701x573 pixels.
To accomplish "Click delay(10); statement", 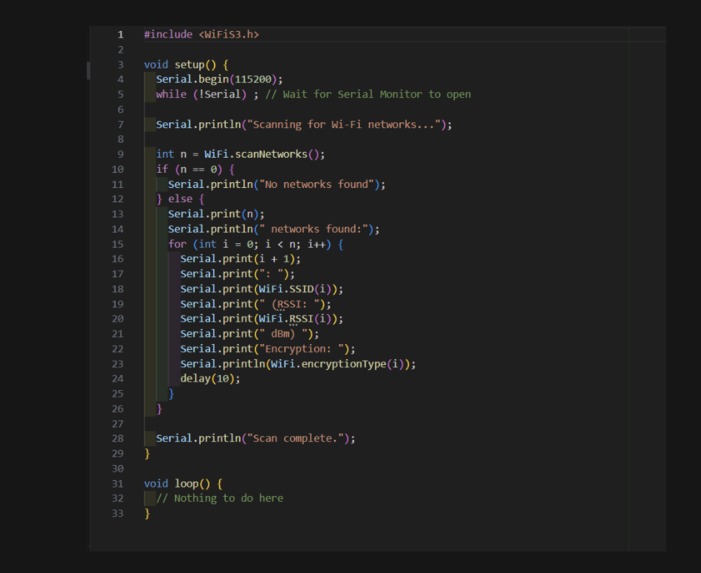I will coord(210,379).
